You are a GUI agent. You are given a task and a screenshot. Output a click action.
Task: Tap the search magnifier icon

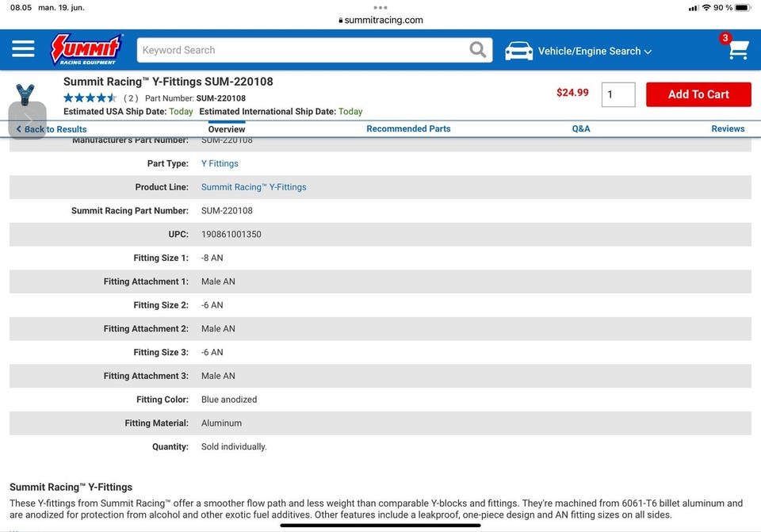[x=477, y=49]
